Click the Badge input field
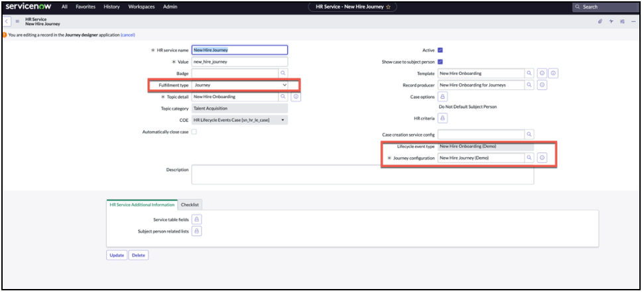The height and width of the screenshot is (293, 644). click(x=235, y=74)
